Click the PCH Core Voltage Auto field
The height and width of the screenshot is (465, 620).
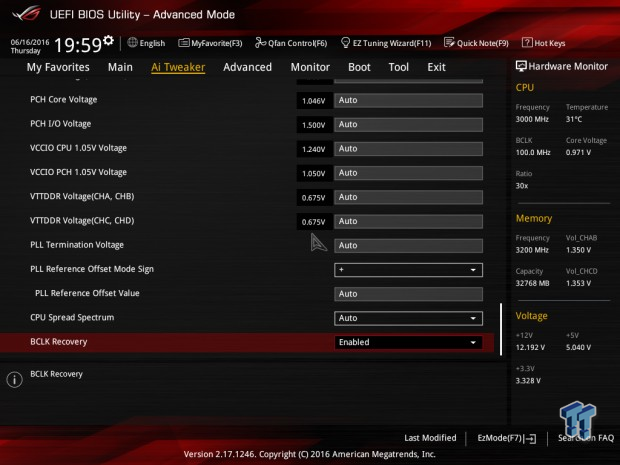click(408, 100)
